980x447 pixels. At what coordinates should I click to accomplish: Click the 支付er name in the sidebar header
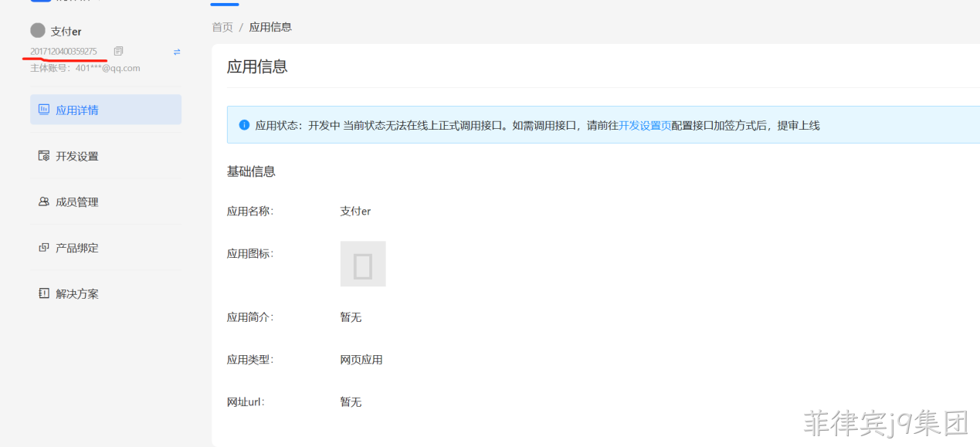point(66,32)
